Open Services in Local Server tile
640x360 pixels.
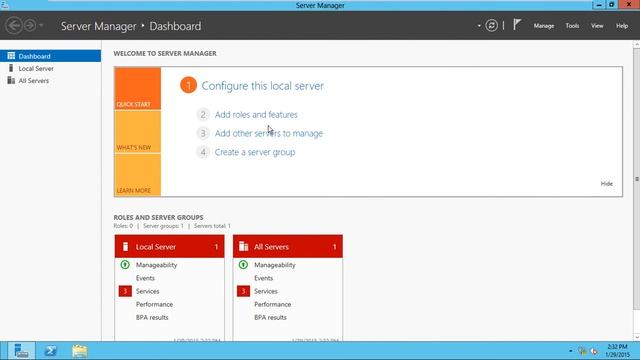pos(147,291)
